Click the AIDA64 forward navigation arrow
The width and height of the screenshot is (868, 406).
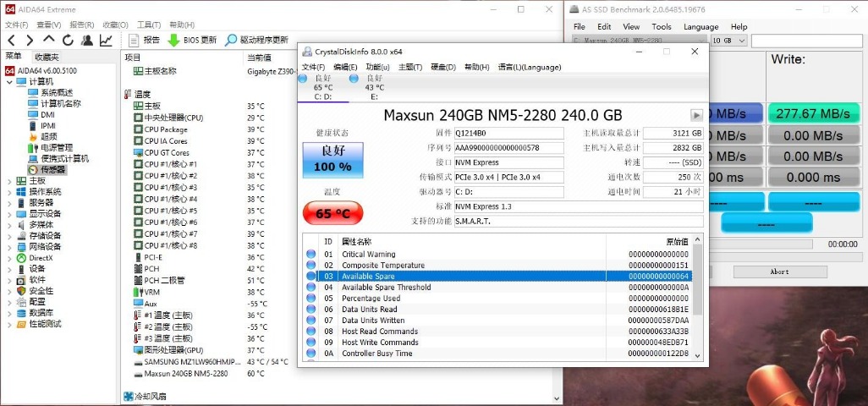click(30, 40)
